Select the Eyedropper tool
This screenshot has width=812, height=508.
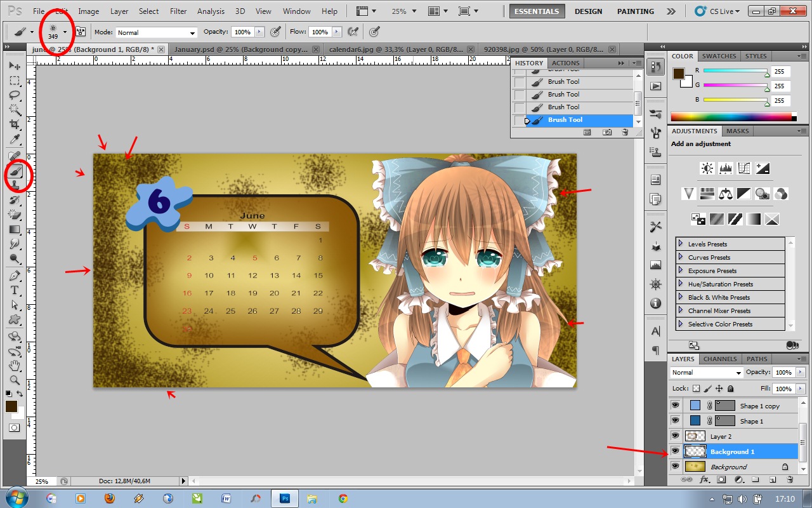(15, 139)
